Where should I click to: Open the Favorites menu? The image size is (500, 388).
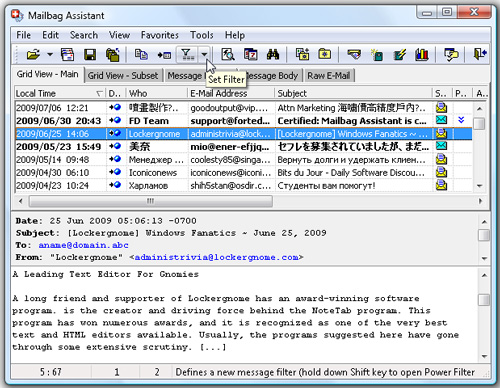tap(159, 35)
